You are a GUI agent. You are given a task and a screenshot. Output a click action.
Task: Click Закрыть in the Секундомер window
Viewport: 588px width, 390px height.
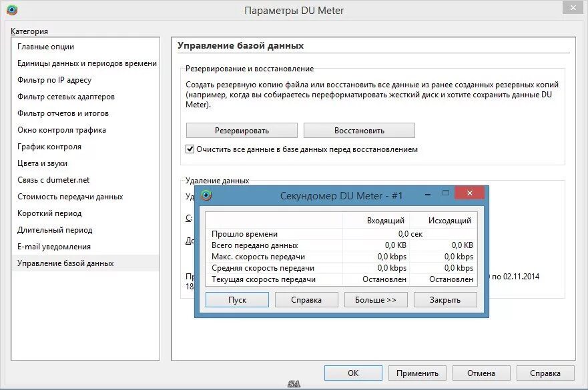pyautogui.click(x=445, y=300)
